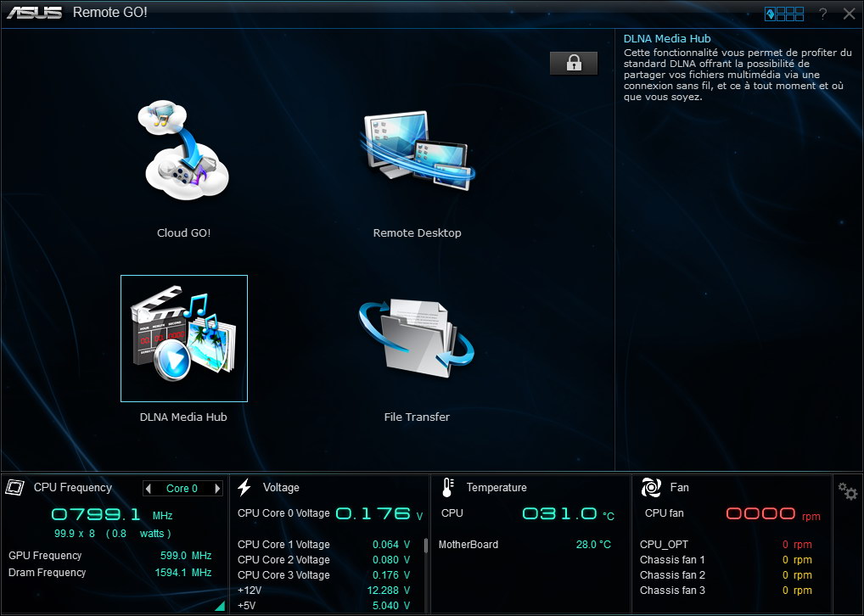This screenshot has width=864, height=616.
Task: Click the Chassis fan 3 row
Action: 727,590
